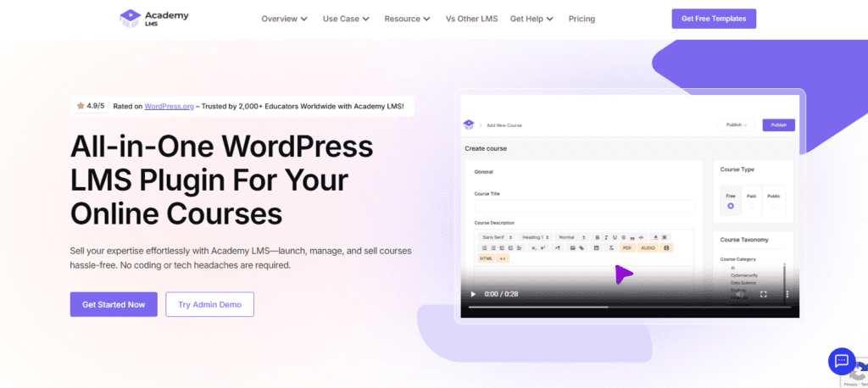Click the HTML button in the editor
This screenshot has width=868, height=388.
click(486, 258)
